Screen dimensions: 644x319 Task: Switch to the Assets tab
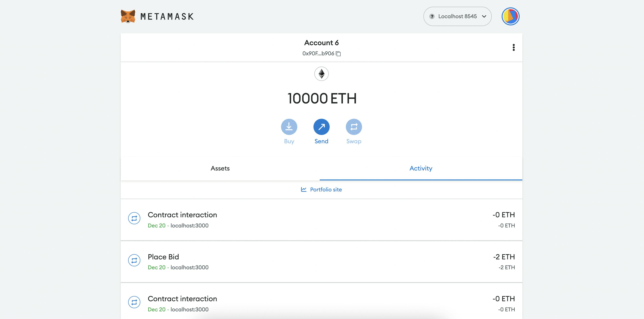coord(220,168)
